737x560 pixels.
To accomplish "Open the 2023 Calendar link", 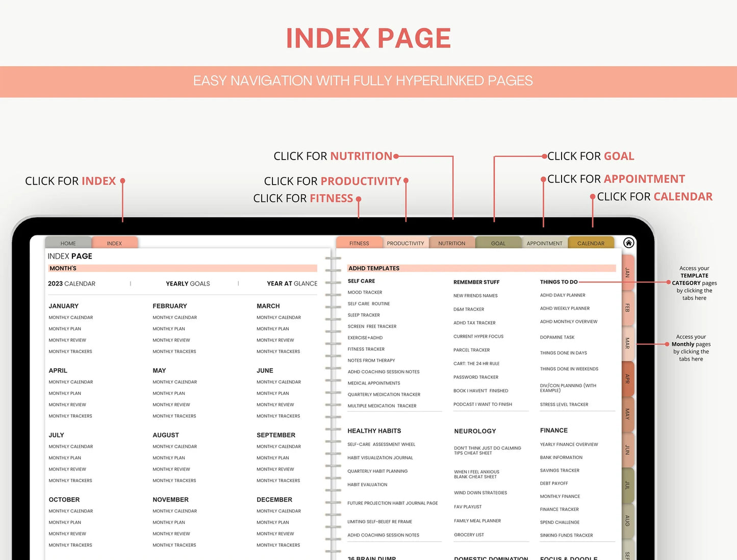I will (x=71, y=284).
